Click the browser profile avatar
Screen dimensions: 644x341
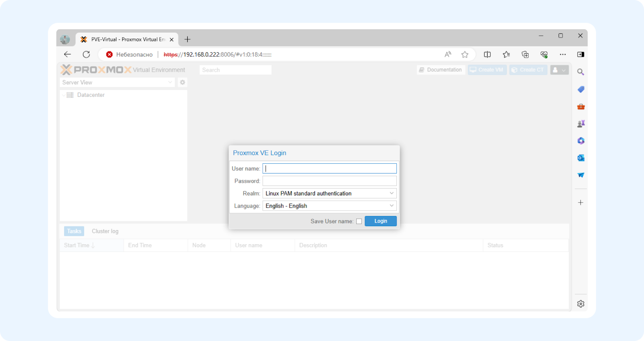65,39
